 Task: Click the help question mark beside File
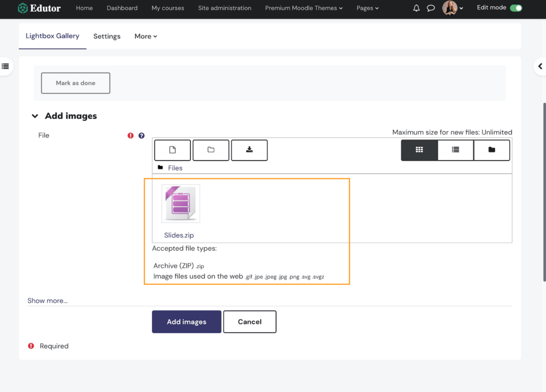coord(141,136)
